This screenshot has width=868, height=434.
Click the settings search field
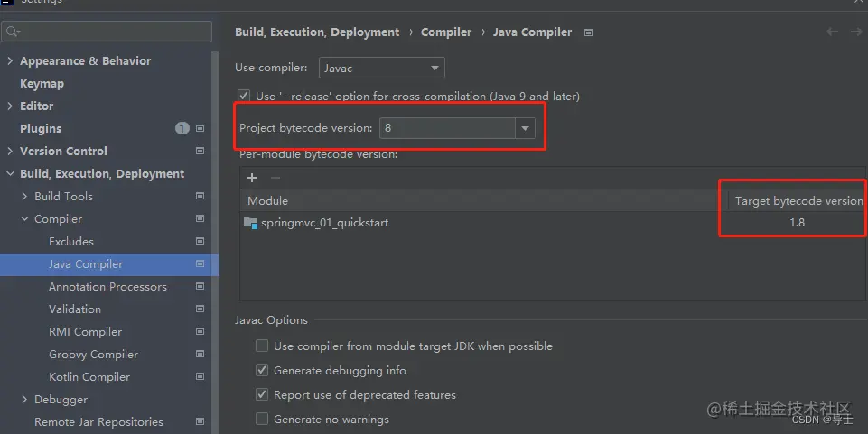coord(107,32)
